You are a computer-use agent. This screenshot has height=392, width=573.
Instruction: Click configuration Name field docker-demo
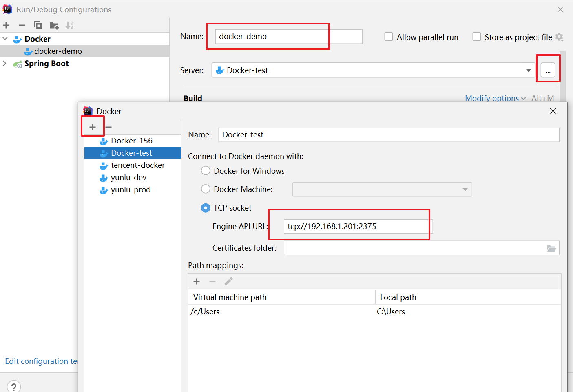(289, 37)
